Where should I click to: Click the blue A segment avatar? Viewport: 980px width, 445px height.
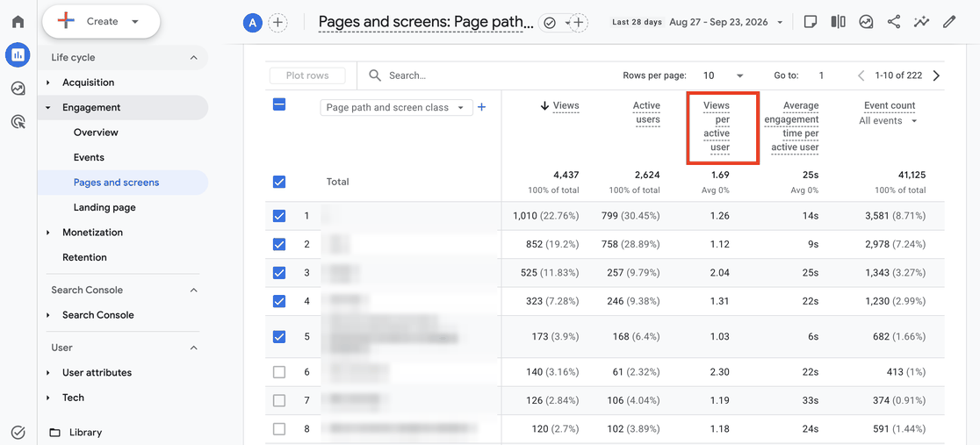252,23
